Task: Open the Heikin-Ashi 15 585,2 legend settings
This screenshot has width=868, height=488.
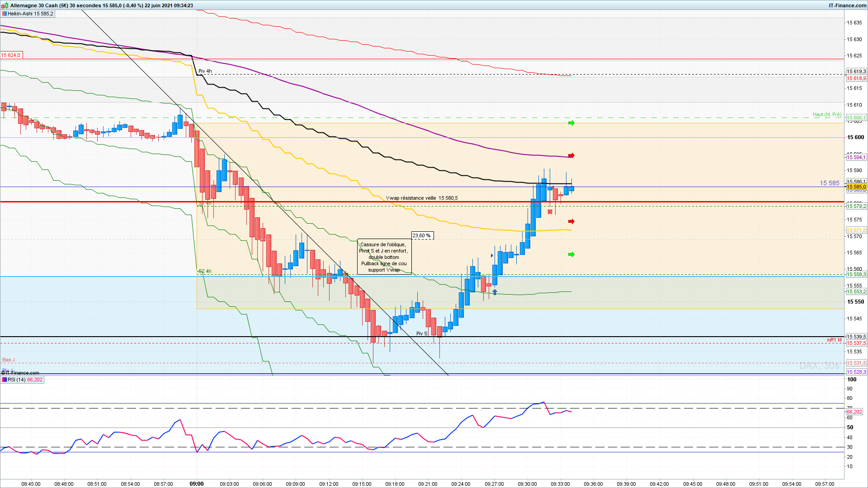Action: pos(30,14)
